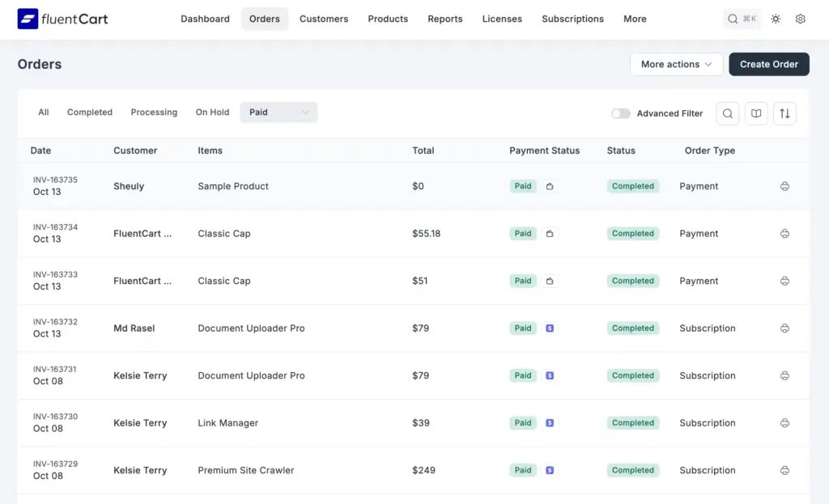Print receipt for Md Rasel's order

(x=784, y=328)
